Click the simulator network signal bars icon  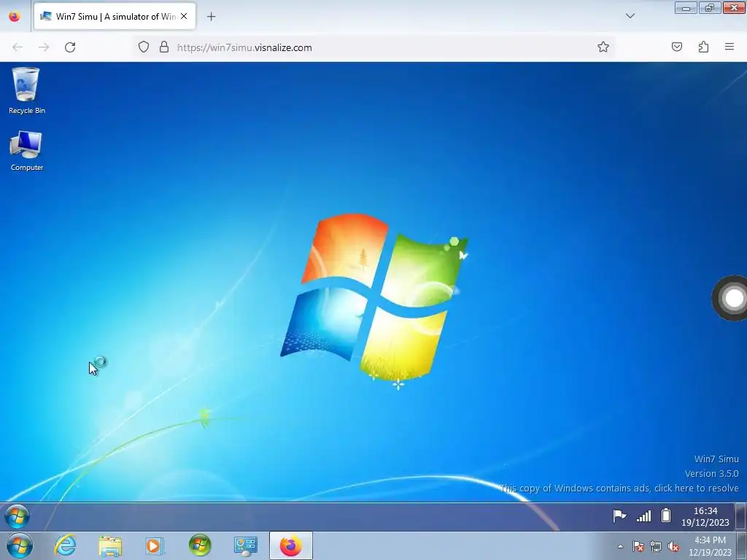(643, 516)
